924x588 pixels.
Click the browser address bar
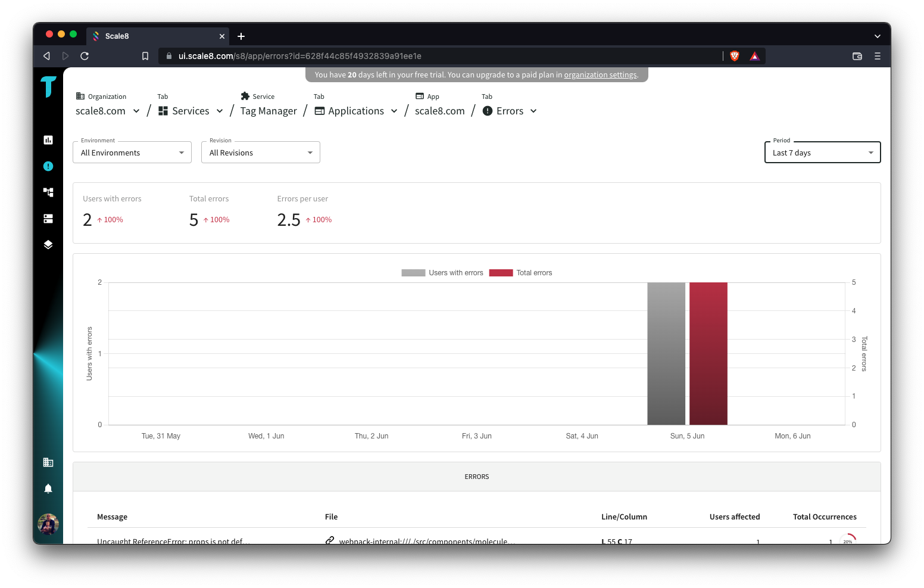[441, 56]
